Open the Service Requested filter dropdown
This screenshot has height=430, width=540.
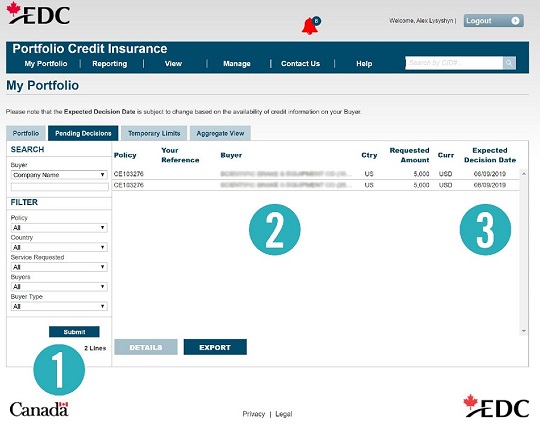(59, 267)
